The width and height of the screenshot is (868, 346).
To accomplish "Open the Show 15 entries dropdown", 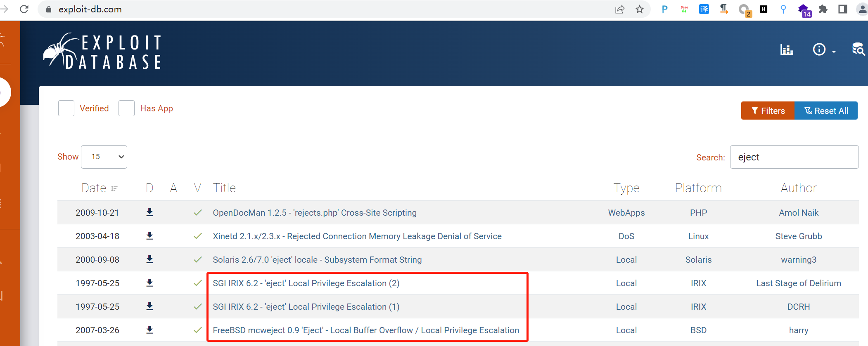I will click(x=104, y=157).
